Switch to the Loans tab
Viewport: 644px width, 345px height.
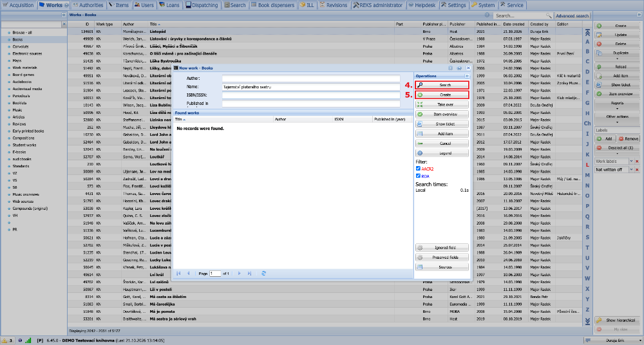pyautogui.click(x=168, y=5)
